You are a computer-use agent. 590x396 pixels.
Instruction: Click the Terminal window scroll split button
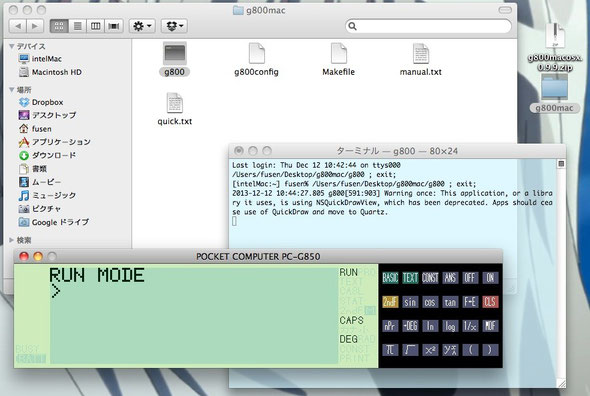tap(561, 164)
